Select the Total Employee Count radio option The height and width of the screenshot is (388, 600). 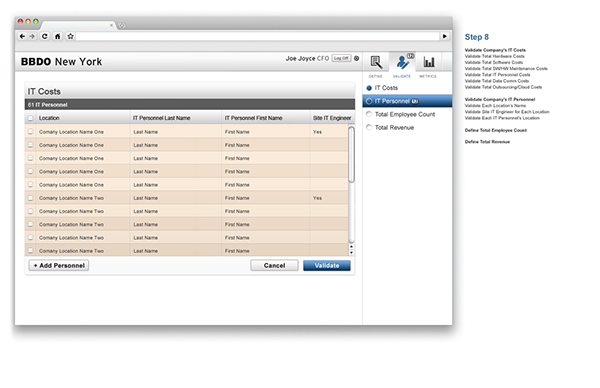[x=369, y=114]
